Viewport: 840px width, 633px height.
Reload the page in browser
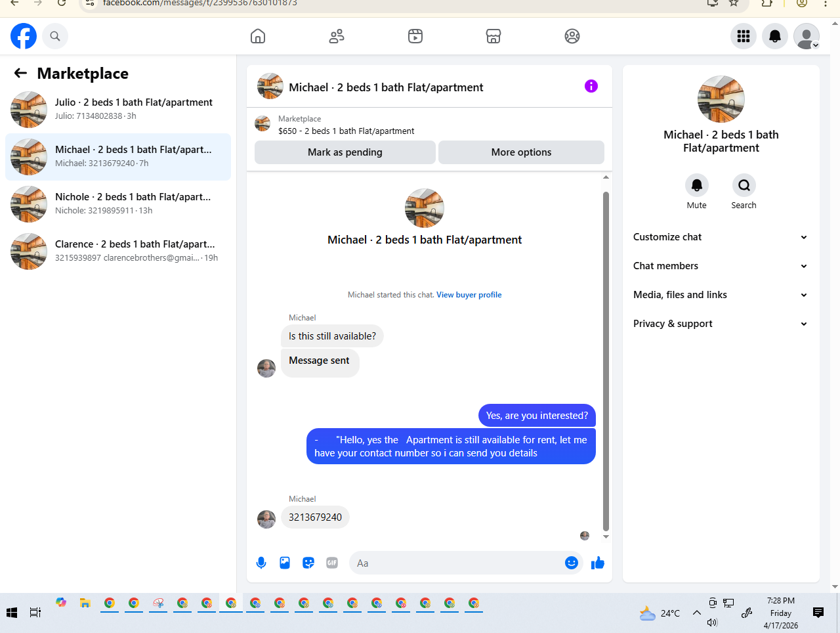coord(62,3)
